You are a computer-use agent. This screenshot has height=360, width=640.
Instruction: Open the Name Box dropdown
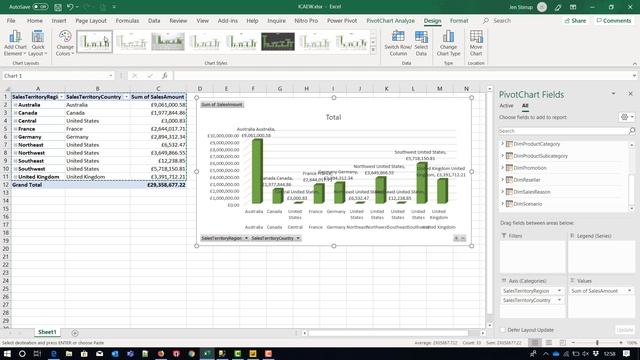[x=111, y=76]
